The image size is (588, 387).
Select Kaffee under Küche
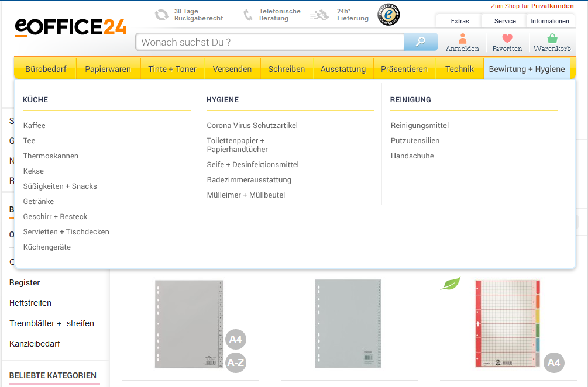pos(34,125)
